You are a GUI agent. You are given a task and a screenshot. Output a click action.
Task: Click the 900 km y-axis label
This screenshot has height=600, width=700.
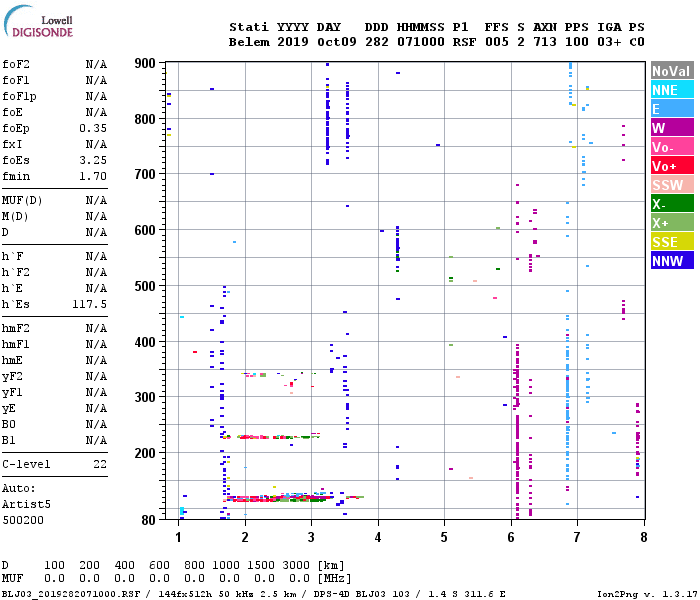(x=145, y=63)
